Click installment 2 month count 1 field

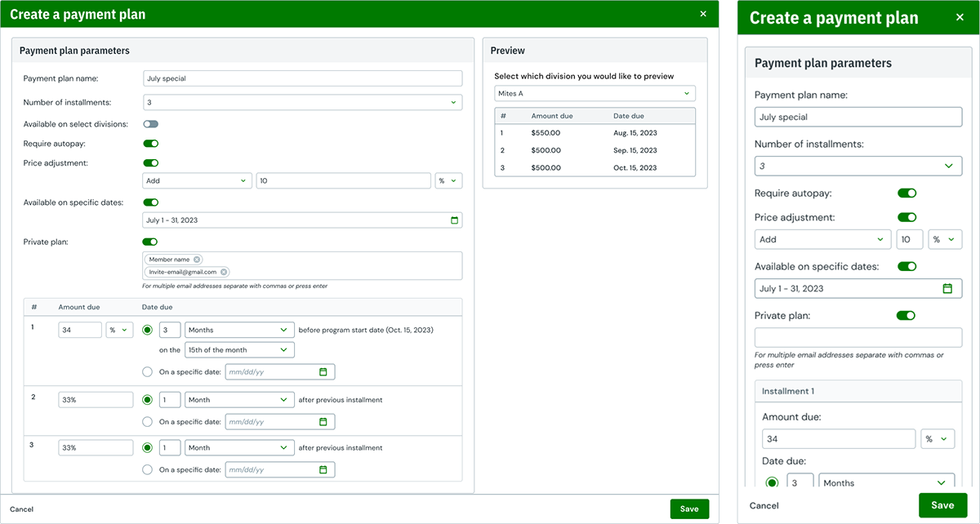pyautogui.click(x=170, y=400)
